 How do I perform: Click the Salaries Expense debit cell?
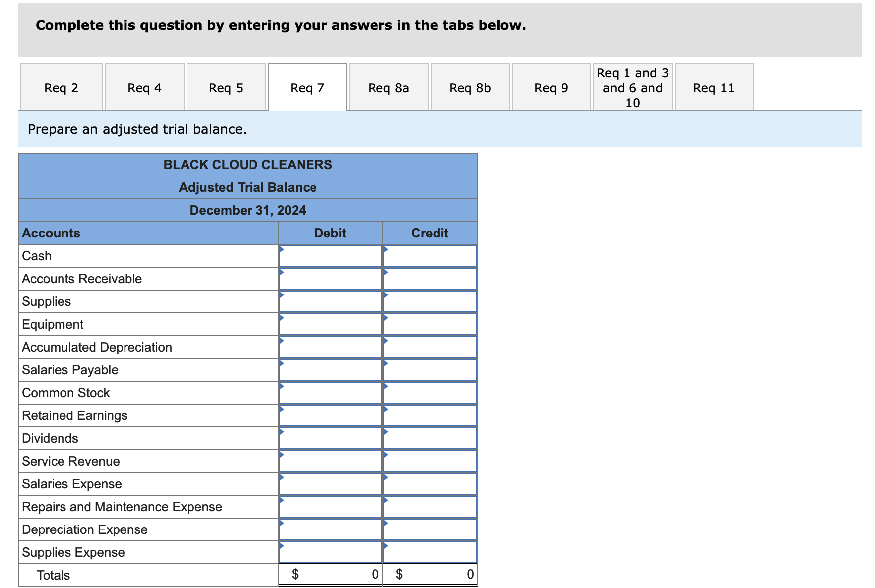click(330, 484)
